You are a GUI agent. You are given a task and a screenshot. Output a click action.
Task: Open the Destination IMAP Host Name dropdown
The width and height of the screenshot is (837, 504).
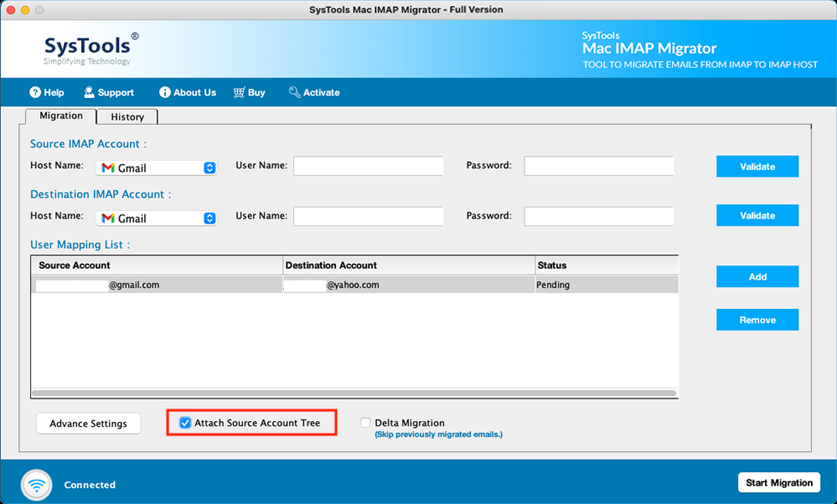pos(156,219)
